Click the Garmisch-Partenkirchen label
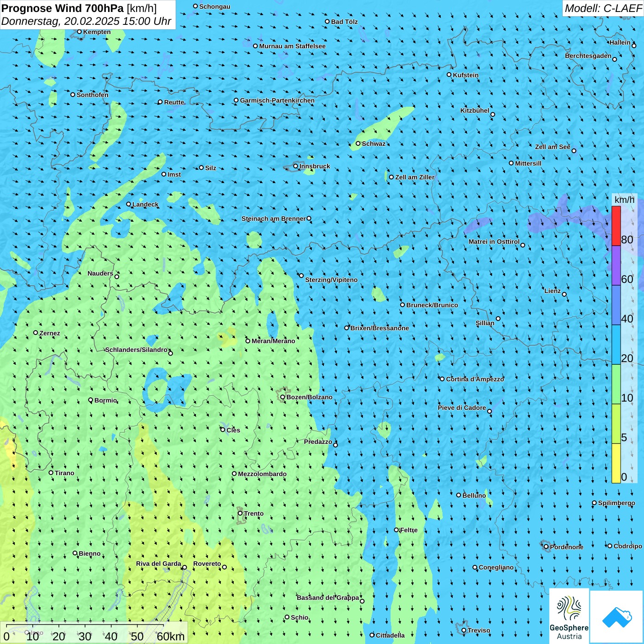644x644 pixels. (277, 100)
